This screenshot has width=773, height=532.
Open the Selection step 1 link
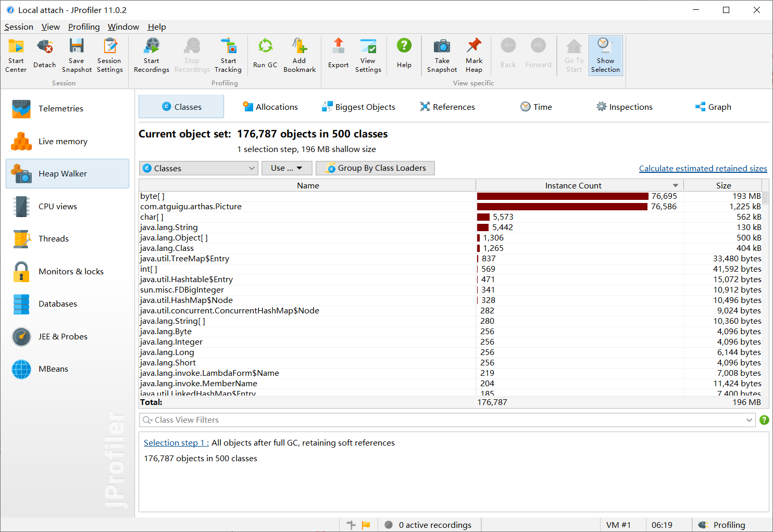coord(176,443)
